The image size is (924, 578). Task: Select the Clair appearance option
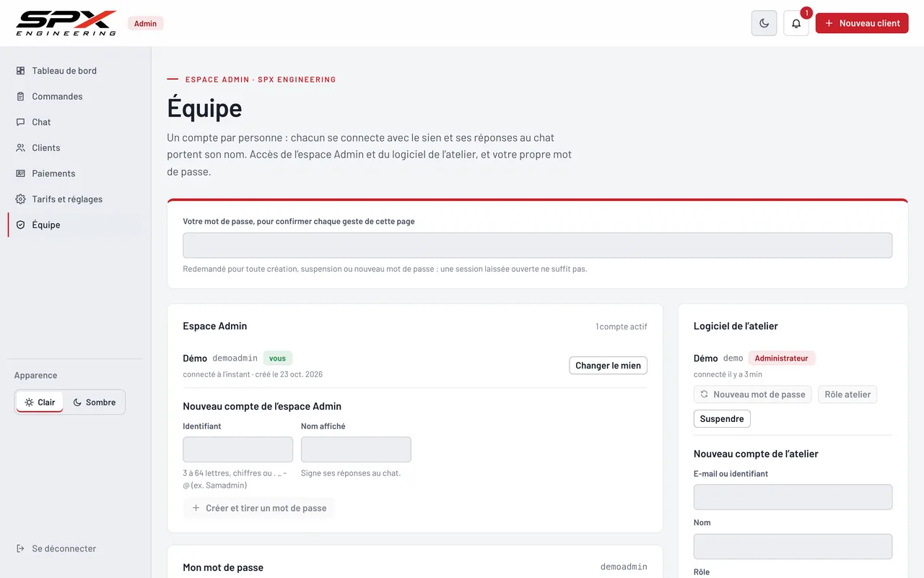click(40, 402)
